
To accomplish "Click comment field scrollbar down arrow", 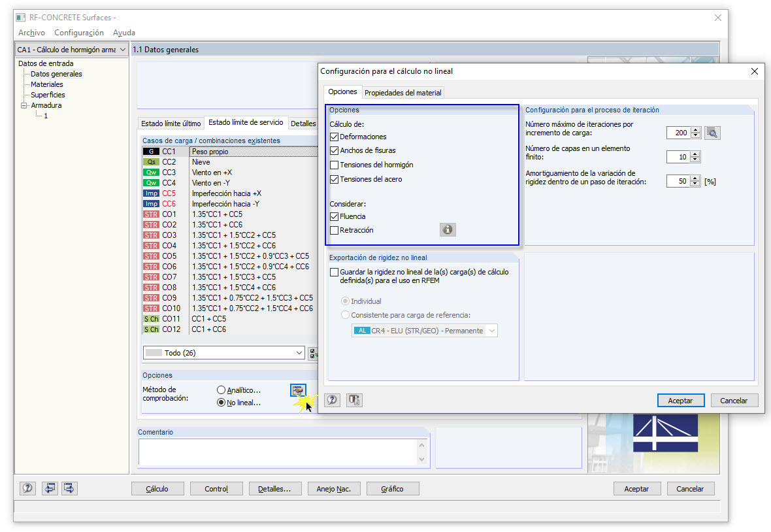I will [421, 459].
